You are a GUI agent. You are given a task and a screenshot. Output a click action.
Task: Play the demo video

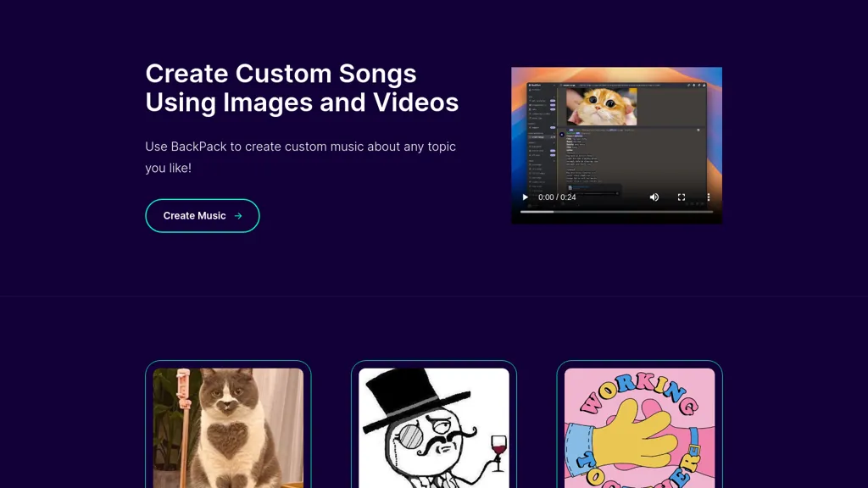[x=525, y=197]
